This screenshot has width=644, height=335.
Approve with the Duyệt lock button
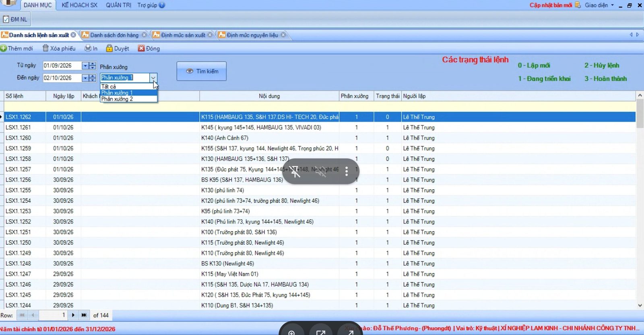click(118, 48)
